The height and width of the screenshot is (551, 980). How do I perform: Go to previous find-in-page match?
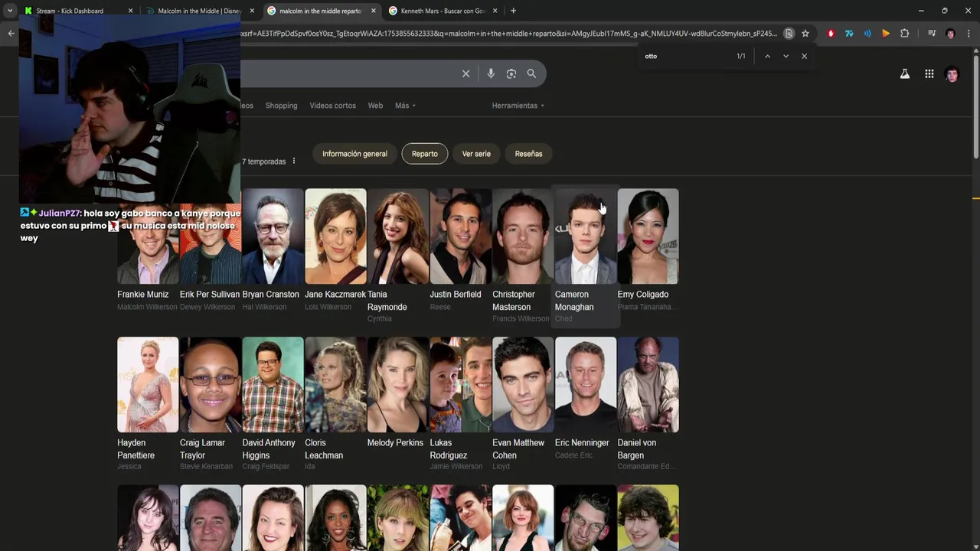(x=767, y=56)
